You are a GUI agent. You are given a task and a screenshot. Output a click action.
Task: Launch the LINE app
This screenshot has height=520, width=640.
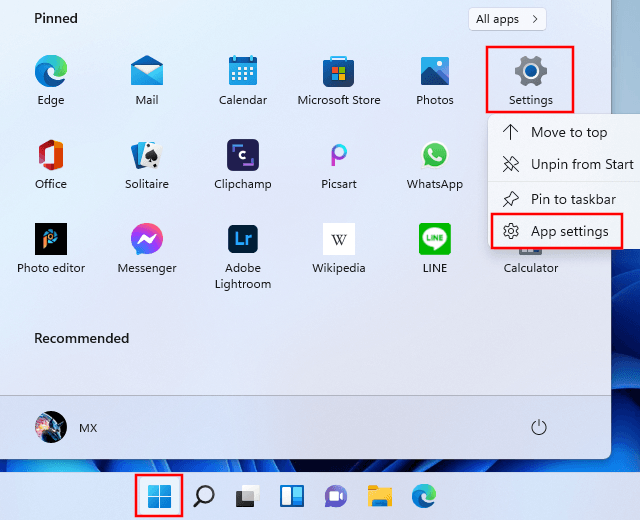(435, 248)
